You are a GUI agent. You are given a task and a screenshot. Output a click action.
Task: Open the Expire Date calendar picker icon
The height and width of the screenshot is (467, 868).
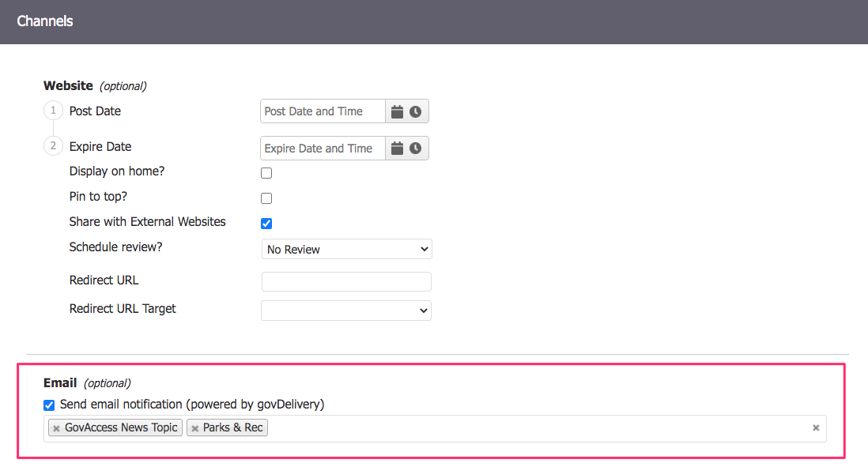[x=398, y=149]
